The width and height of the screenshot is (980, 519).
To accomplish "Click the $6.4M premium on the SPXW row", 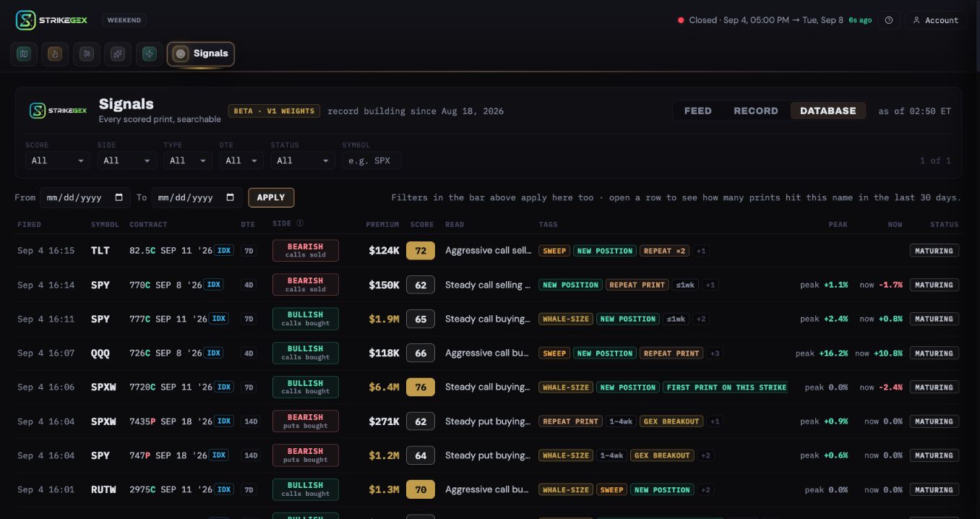I will tap(384, 387).
